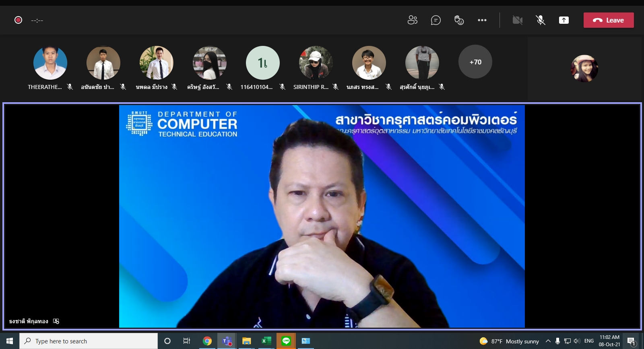Open the Windows Start menu
The width and height of the screenshot is (644, 349).
tap(10, 341)
